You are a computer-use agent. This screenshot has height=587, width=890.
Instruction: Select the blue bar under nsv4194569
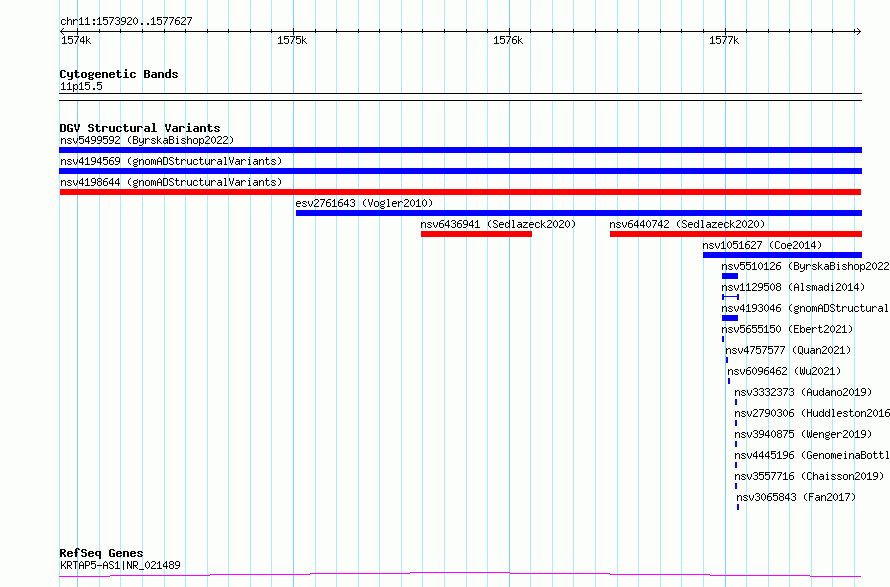point(460,171)
